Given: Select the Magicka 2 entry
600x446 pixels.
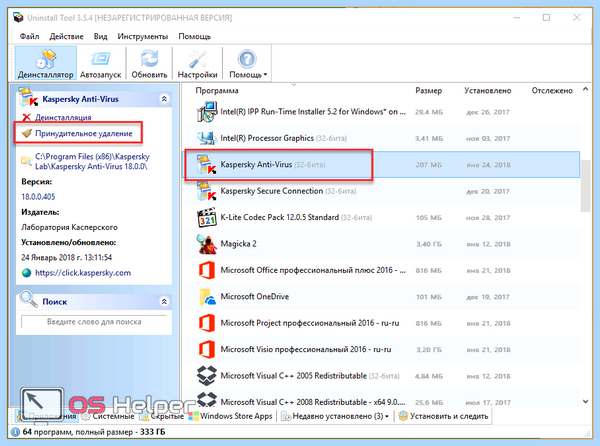Looking at the screenshot, I should click(x=381, y=244).
